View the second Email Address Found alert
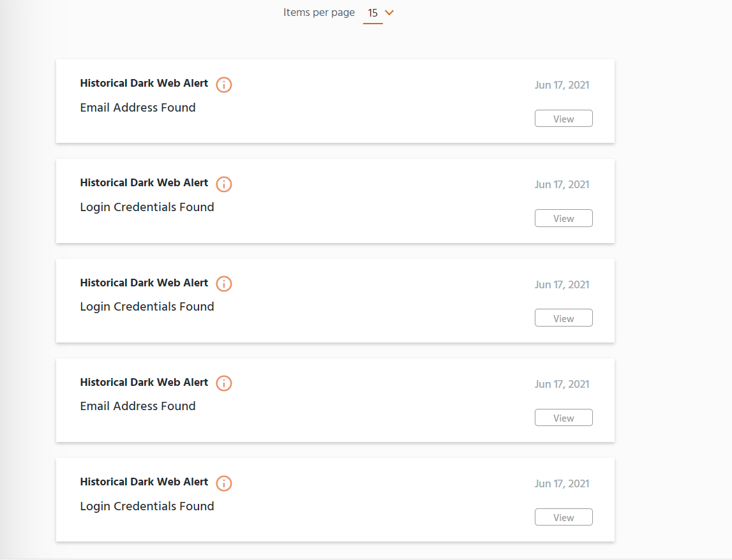Viewport: 732px width, 560px height. (x=564, y=418)
